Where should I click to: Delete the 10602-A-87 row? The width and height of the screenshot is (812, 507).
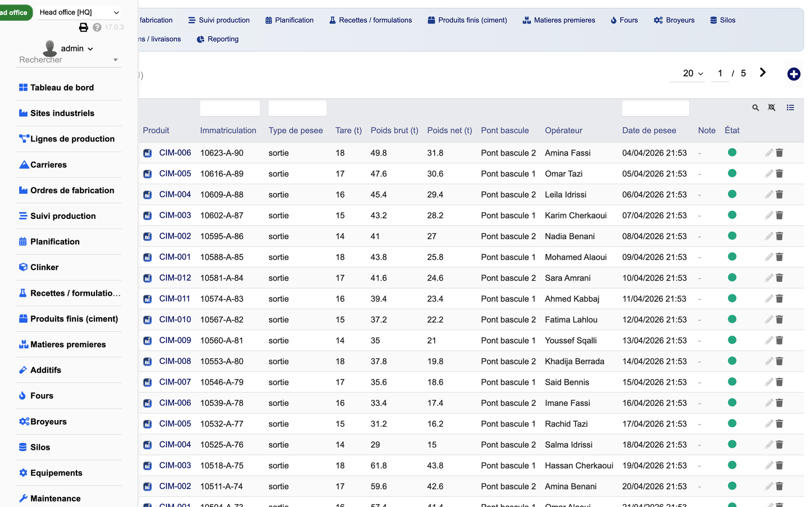pyautogui.click(x=779, y=215)
